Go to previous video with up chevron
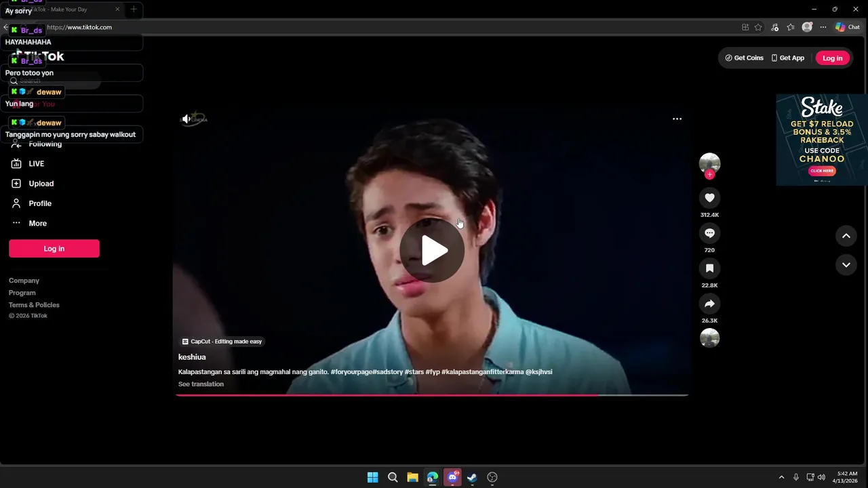 (x=846, y=236)
